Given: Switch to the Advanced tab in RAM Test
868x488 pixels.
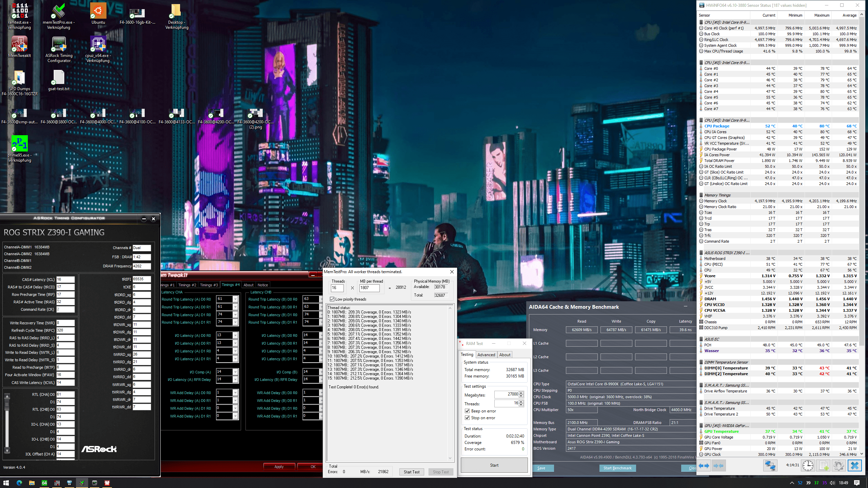Looking at the screenshot, I should (x=486, y=354).
